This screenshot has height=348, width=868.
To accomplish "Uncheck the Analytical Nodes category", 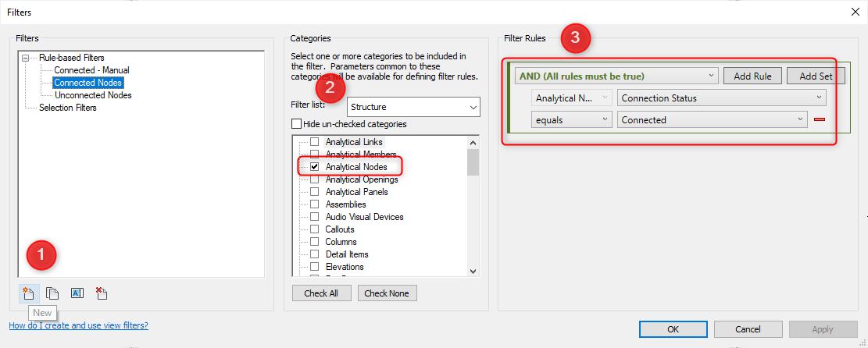I will (315, 167).
